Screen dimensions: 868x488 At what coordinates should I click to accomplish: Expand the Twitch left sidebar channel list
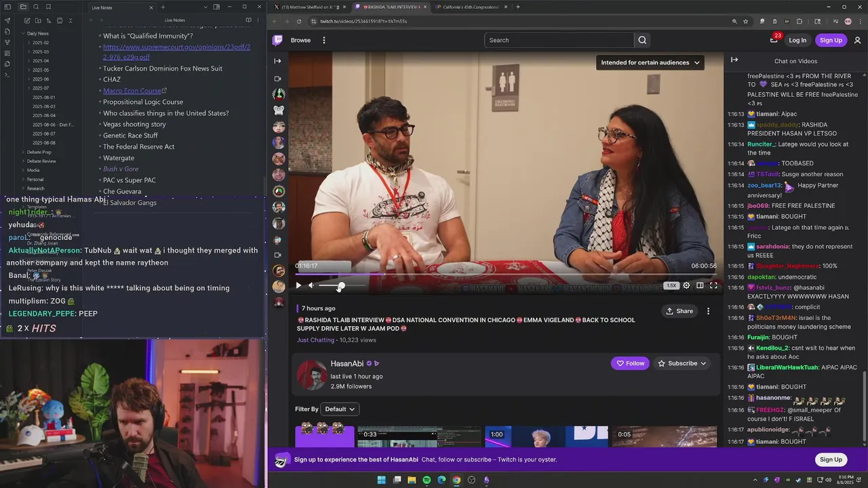277,61
